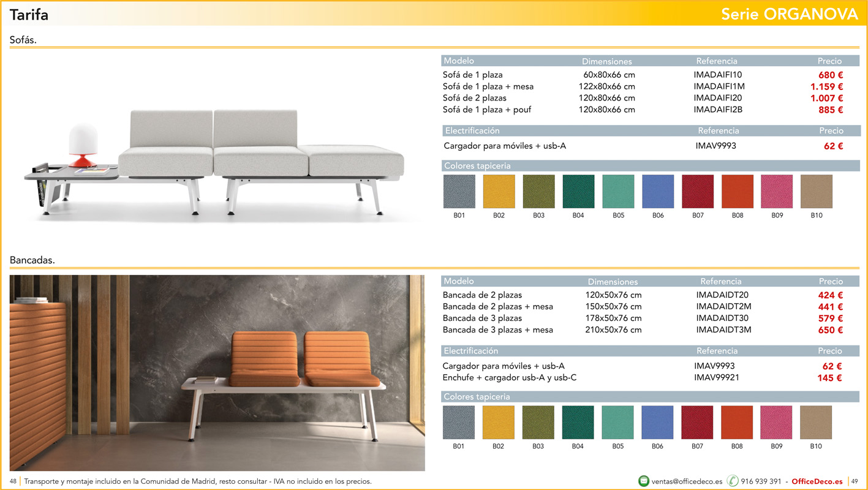Select B09 pink swatch in the Bancadas colors
Screen dimensions: 868x490
point(776,423)
